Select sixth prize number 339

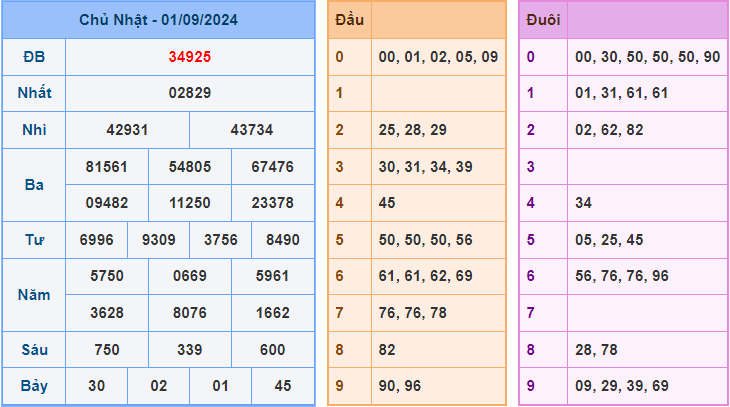click(189, 349)
